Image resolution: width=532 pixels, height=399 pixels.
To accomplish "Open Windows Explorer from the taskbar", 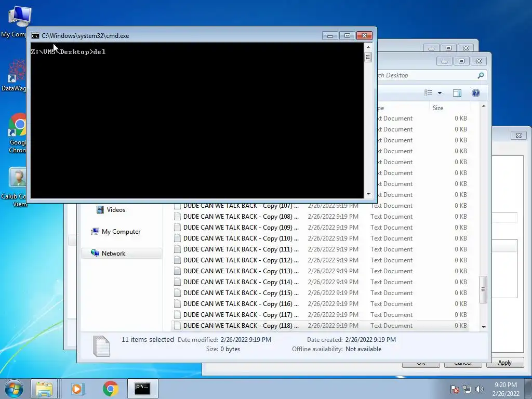I will coord(45,389).
